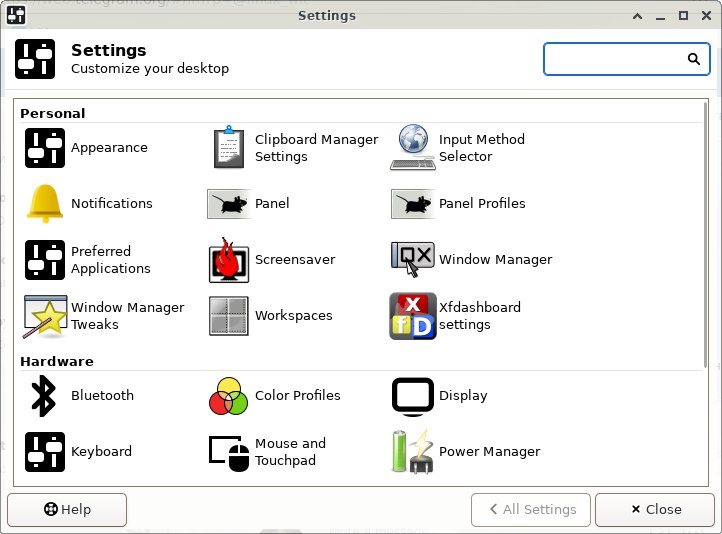
Task: Open the Appearance settings icon
Action: (45, 148)
